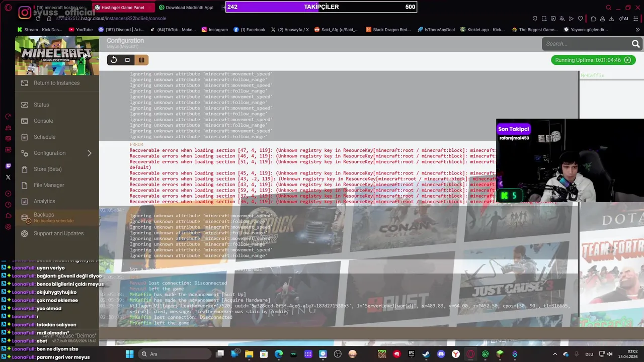Open the Windows Start menu

click(x=129, y=354)
